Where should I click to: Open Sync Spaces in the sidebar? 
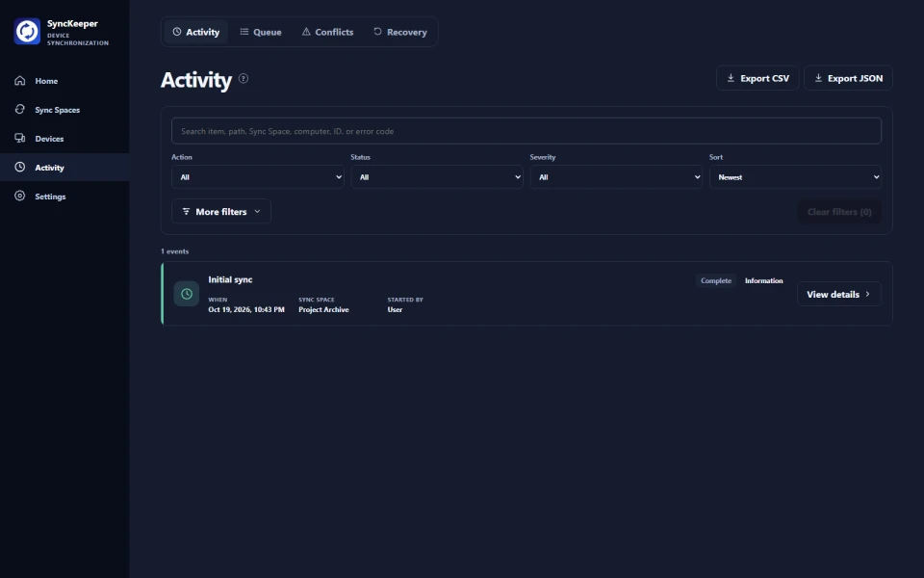64,110
